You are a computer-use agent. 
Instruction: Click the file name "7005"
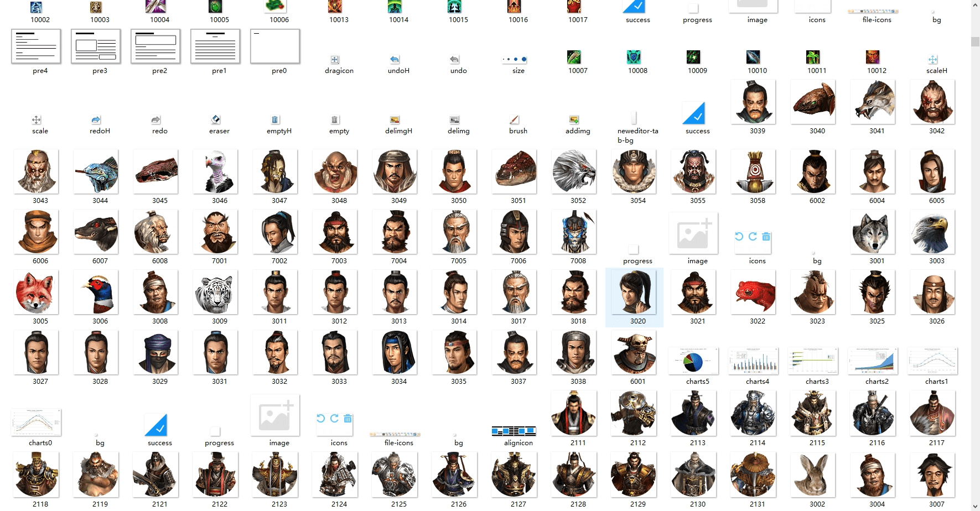[x=459, y=261]
